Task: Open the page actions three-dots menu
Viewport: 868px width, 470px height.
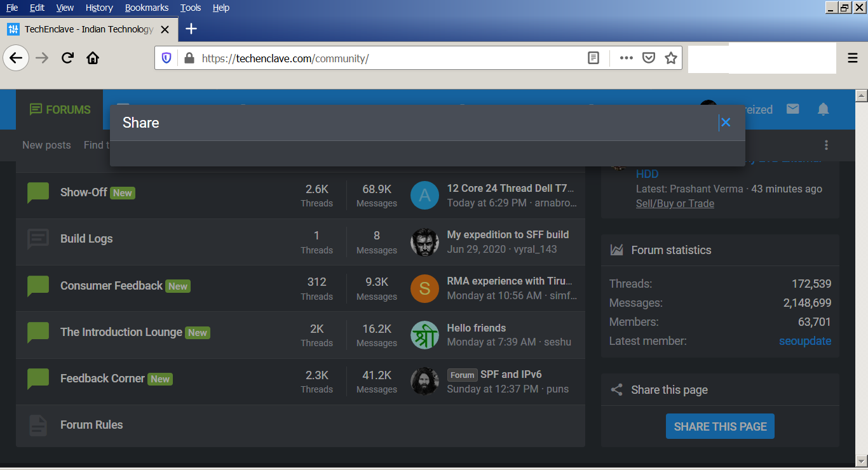Action: coord(627,58)
